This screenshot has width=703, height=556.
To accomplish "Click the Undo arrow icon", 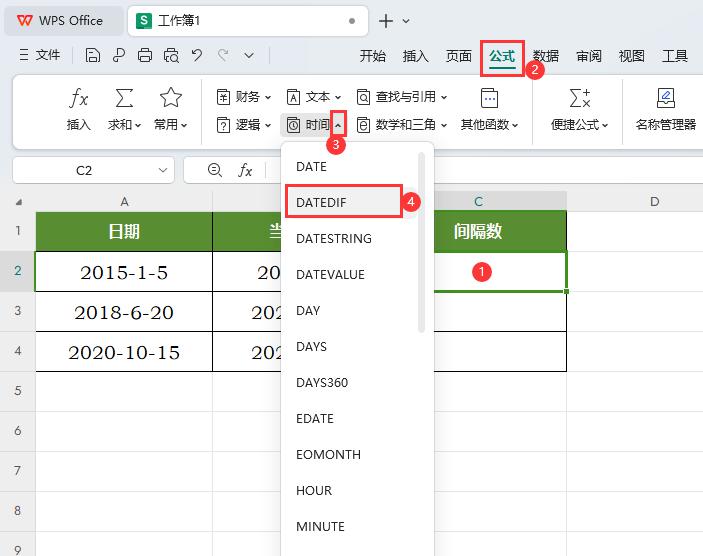I will coord(197,55).
